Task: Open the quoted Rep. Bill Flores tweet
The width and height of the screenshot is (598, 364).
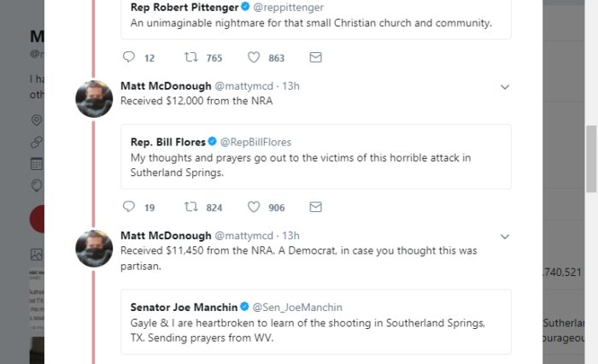Action: 316,157
